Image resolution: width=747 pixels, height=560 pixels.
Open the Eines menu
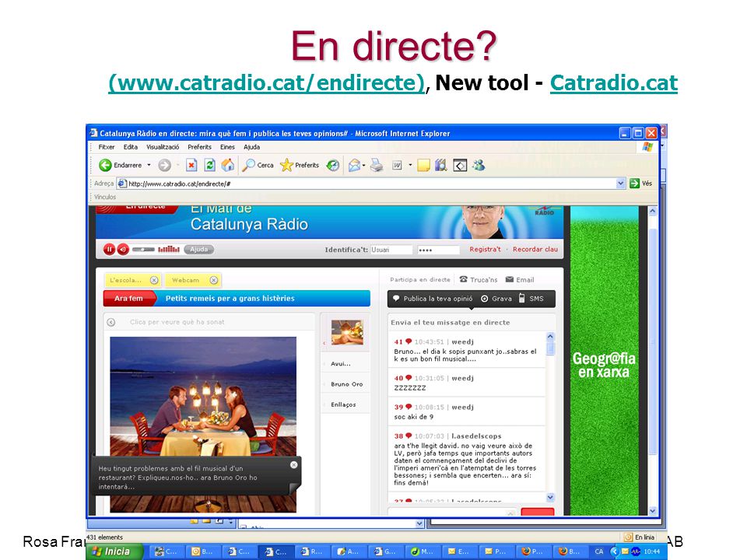pyautogui.click(x=227, y=147)
